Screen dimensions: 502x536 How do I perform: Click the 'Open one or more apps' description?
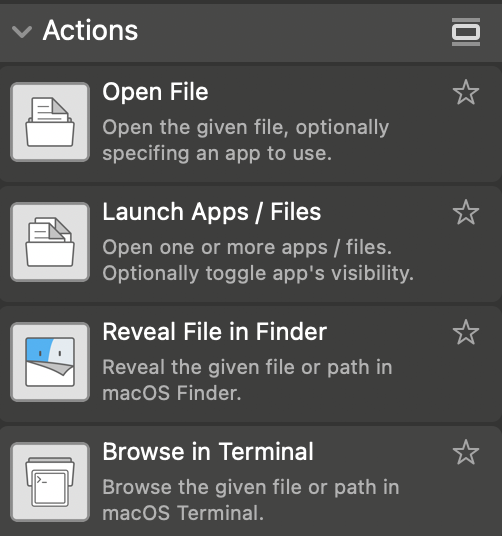click(258, 260)
